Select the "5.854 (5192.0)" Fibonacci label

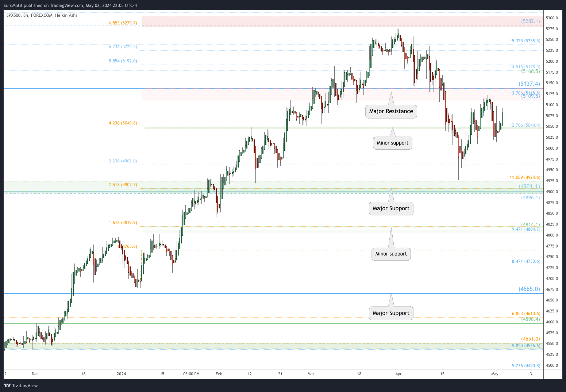tap(123, 61)
